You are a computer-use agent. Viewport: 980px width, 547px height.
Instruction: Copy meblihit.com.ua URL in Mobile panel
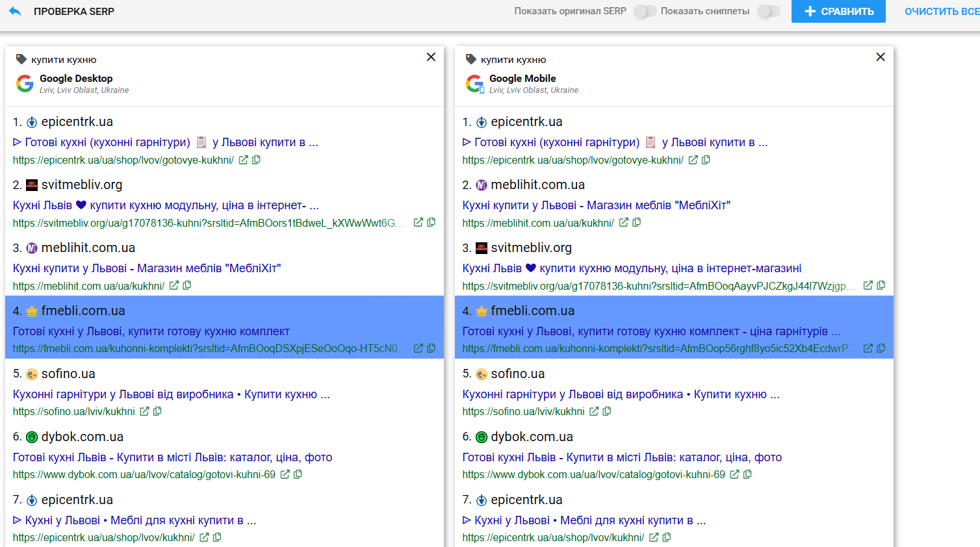636,222
